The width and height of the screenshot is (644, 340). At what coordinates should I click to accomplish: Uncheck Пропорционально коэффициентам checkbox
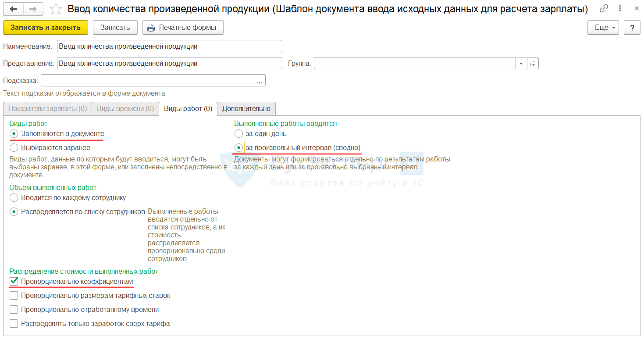[14, 281]
